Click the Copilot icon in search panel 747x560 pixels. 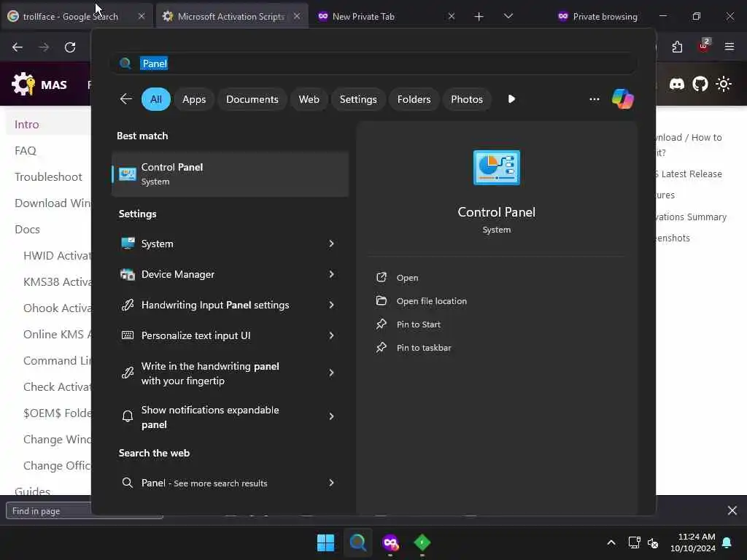click(623, 99)
